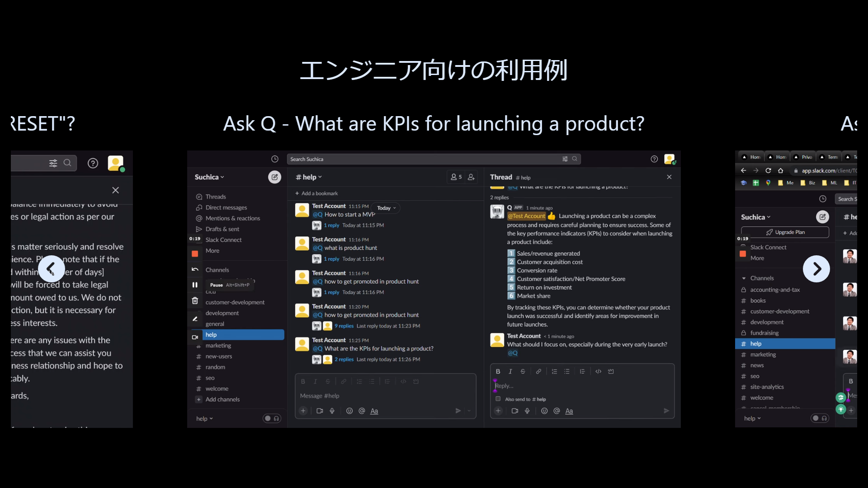Open Threads in the sidebar
Screen dimensions: 868x488
point(216,197)
